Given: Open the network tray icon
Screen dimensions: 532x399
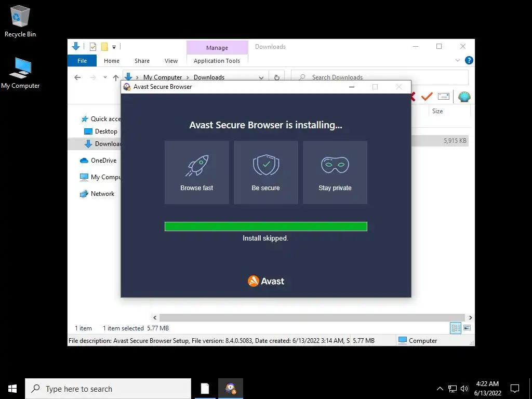Looking at the screenshot, I should (x=453, y=389).
